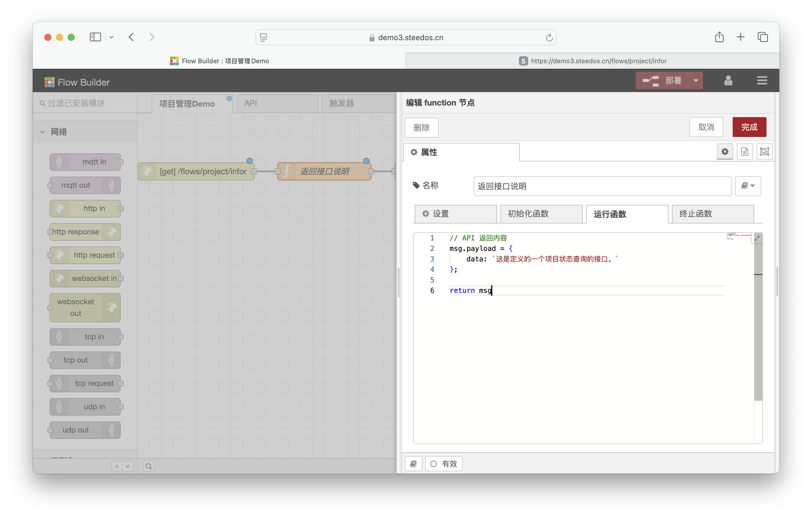Click the 取消 cancel button
Image resolution: width=812 pixels, height=517 pixels.
click(706, 127)
